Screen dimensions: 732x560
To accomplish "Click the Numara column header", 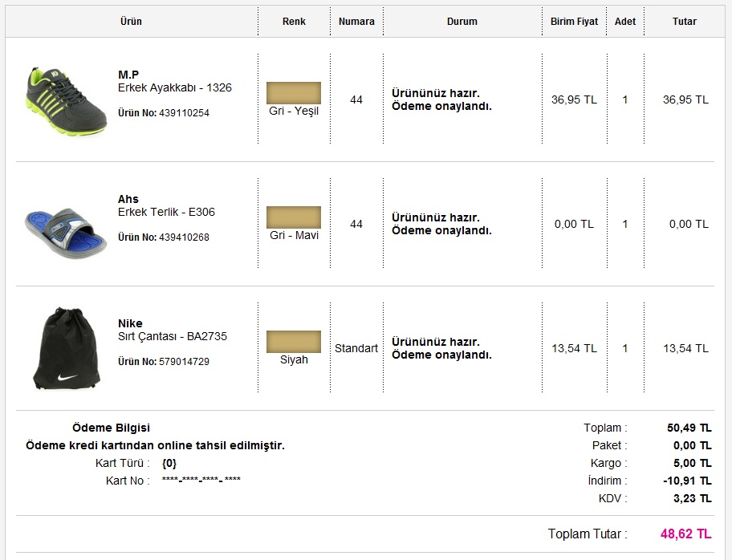I will click(356, 22).
